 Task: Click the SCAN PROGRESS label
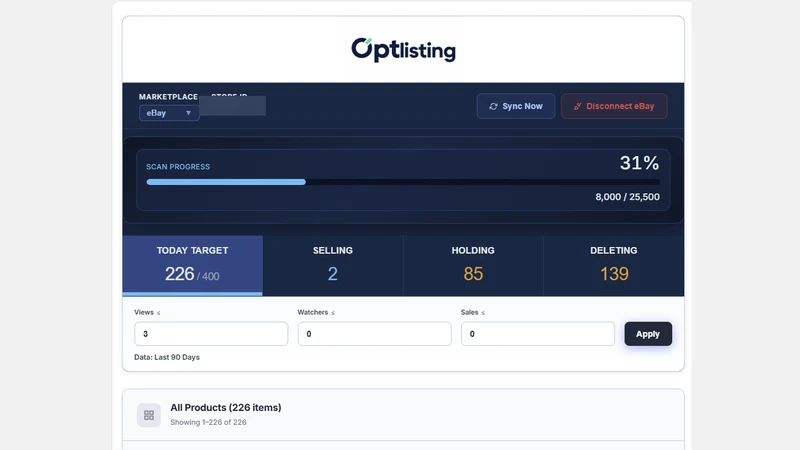178,167
